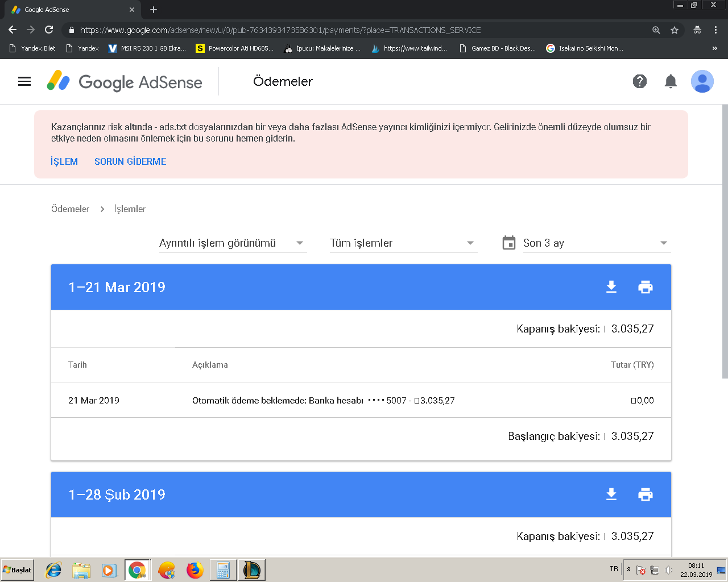Screen dimensions: 728x582
Task: Click the 1–21 Mar 2019 card title
Action: (x=117, y=287)
